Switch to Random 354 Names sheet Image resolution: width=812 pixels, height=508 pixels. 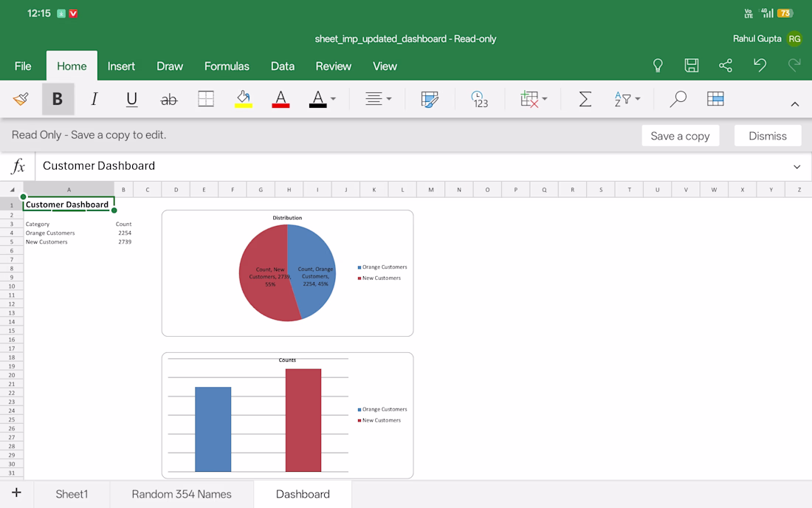(182, 494)
